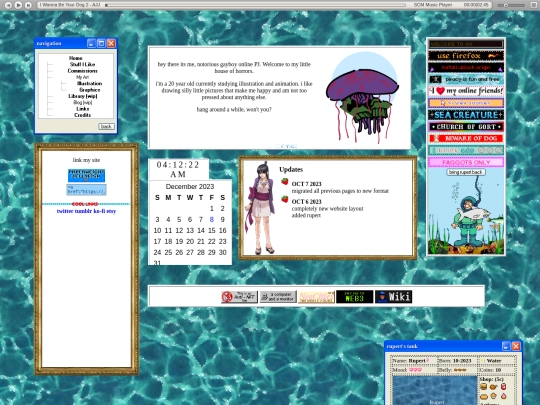This screenshot has width=540, height=405.
Task: Click the 04:12:22 AM clock display
Action: point(178,169)
